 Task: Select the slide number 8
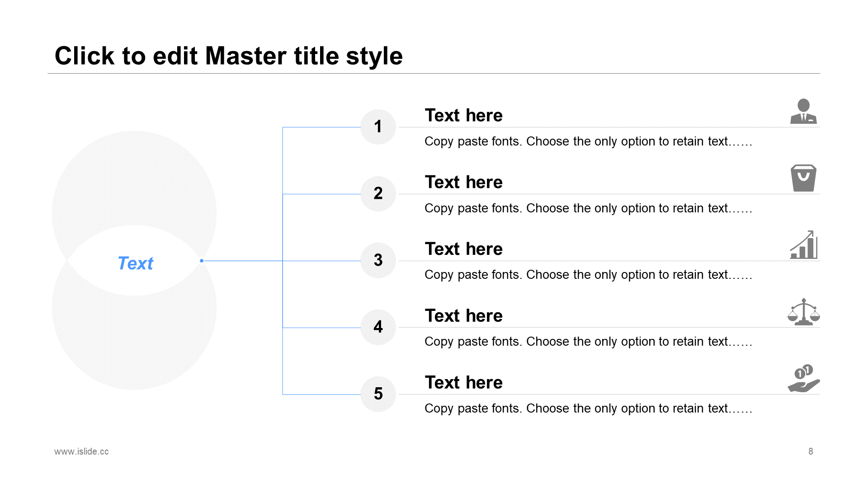[811, 451]
